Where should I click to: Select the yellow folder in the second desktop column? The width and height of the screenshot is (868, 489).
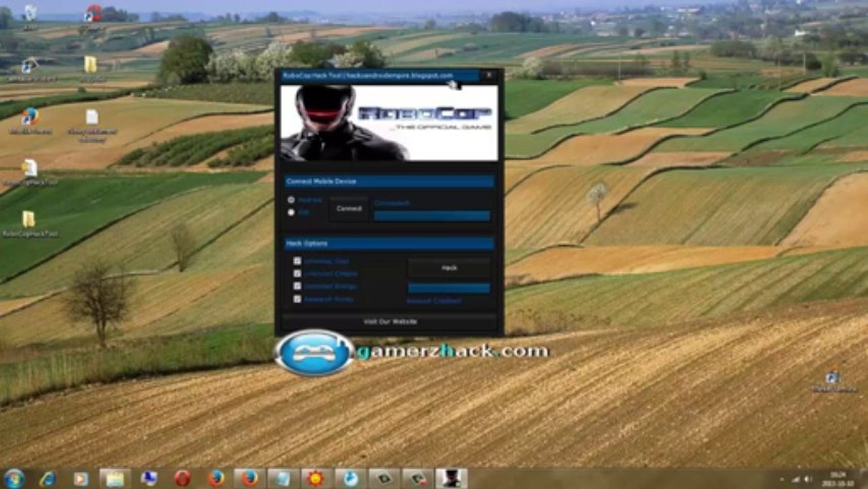point(90,69)
